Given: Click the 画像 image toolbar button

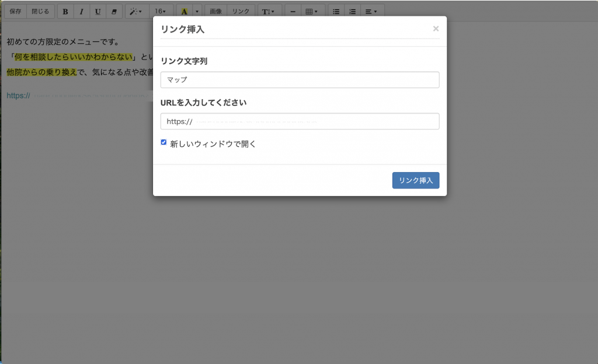Looking at the screenshot, I should tap(215, 11).
